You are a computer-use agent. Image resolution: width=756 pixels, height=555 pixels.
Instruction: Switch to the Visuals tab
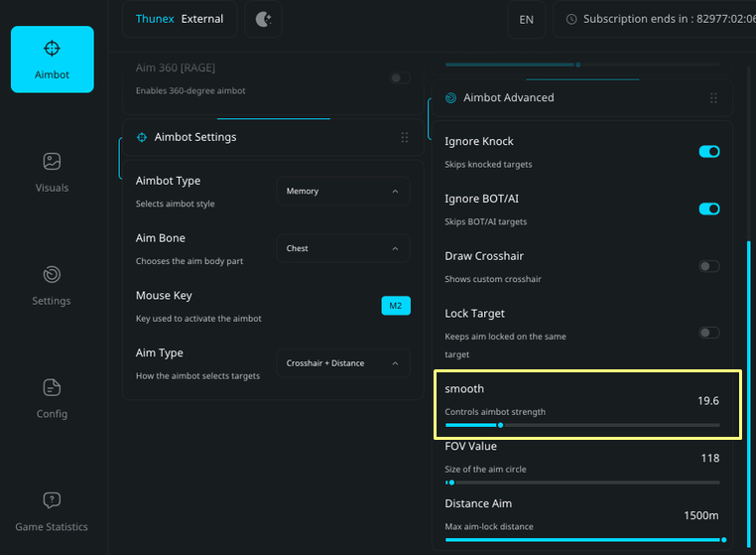[x=52, y=172]
